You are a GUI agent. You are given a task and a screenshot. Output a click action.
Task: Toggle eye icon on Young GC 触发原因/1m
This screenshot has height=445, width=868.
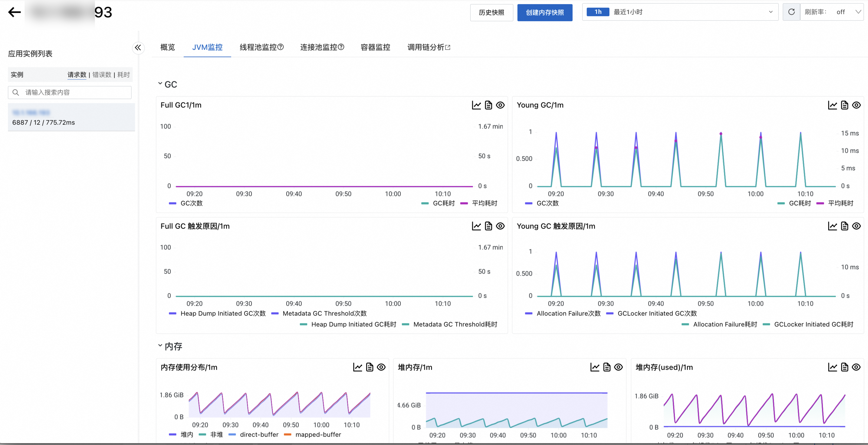click(856, 226)
